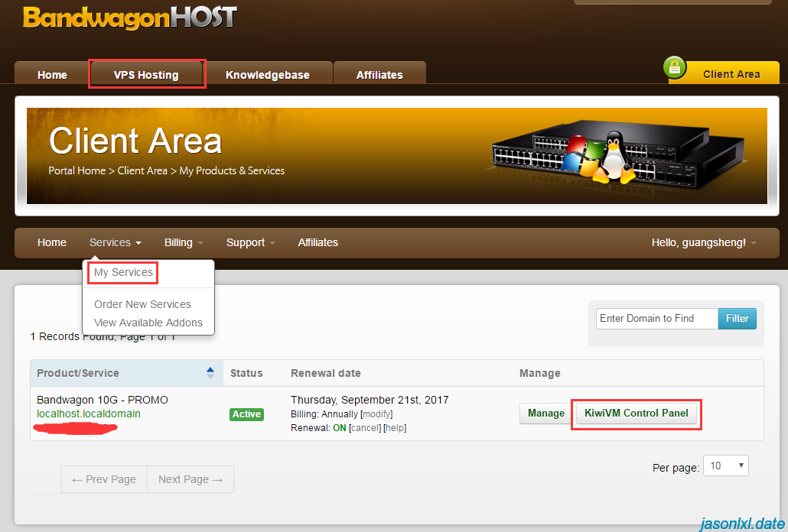The height and width of the screenshot is (532, 788).
Task: Click the Renewal date column header
Action: tap(326, 373)
